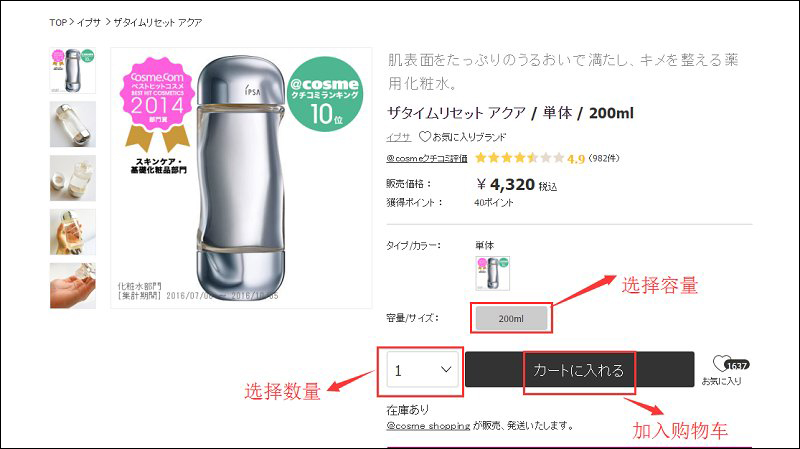Open the @cosme shopping seller link
The height and width of the screenshot is (449, 800).
427,425
